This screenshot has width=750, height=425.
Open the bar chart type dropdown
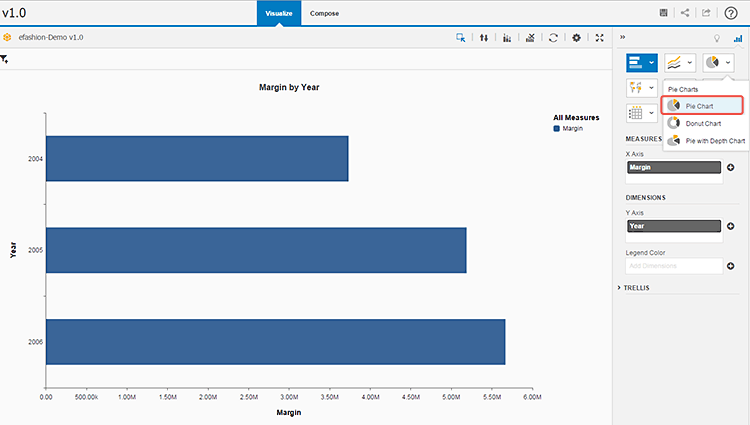tap(653, 62)
